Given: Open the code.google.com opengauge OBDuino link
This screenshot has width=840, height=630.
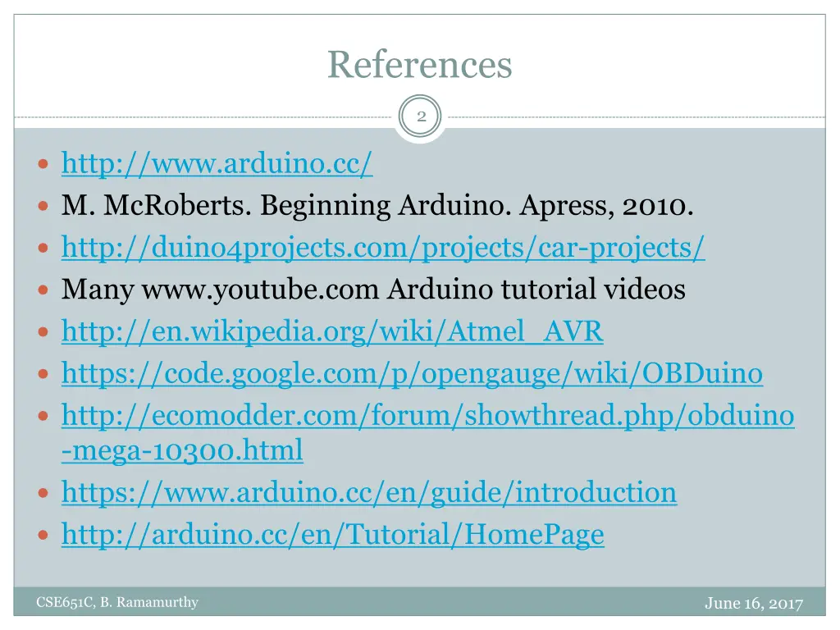Looking at the screenshot, I should coord(412,373).
